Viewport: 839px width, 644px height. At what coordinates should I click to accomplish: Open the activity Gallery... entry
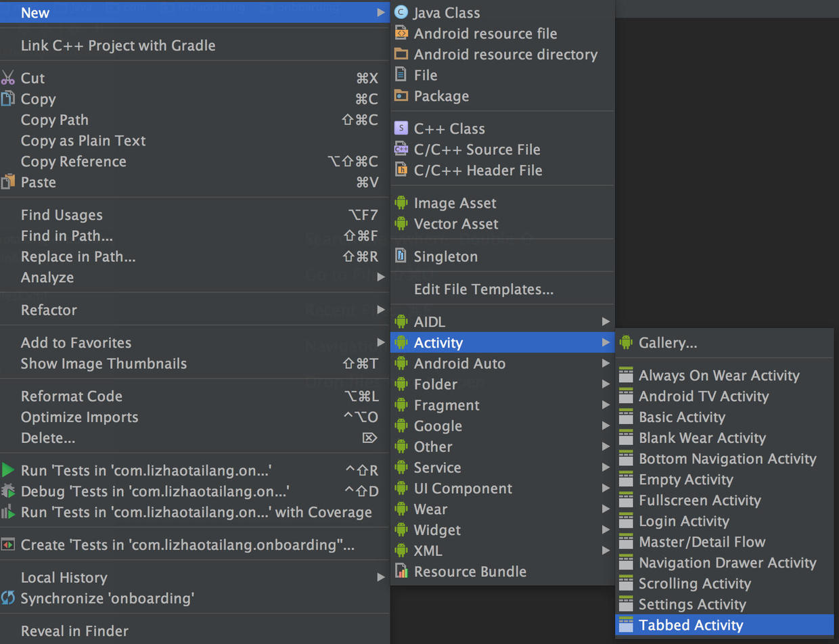pos(667,343)
